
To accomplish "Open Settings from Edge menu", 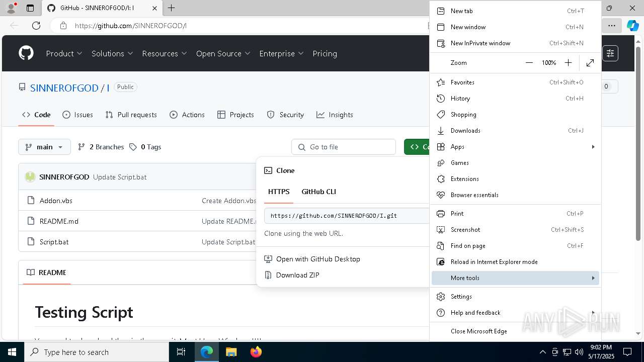I will pos(515,297).
